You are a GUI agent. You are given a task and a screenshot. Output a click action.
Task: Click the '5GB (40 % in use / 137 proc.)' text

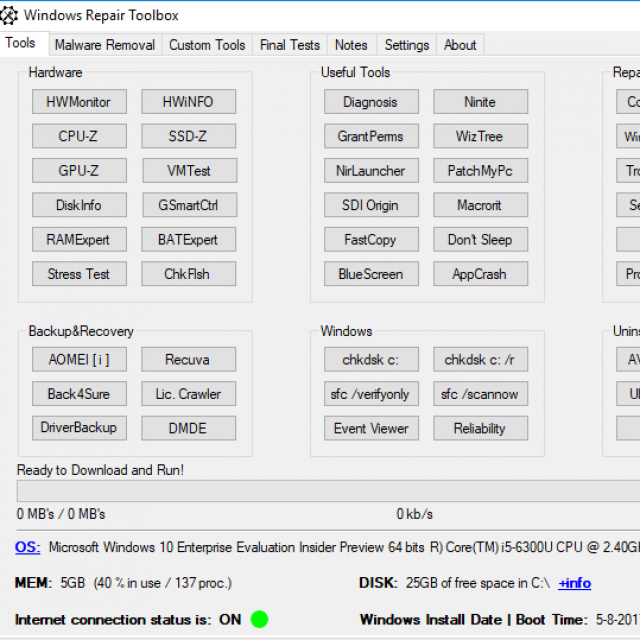[146, 583]
